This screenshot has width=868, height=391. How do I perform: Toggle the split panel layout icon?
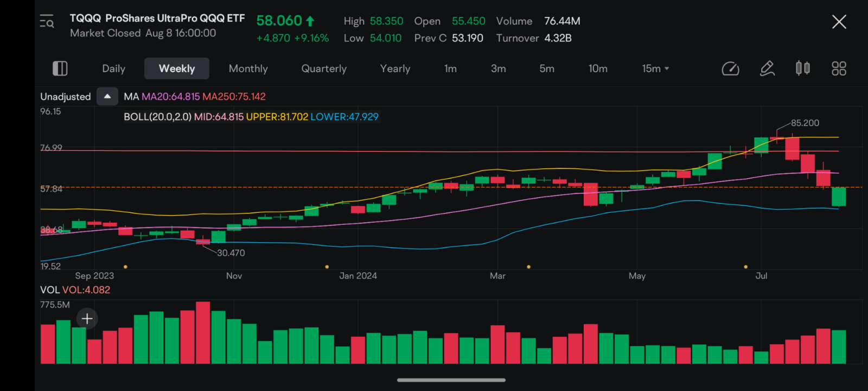coord(60,68)
